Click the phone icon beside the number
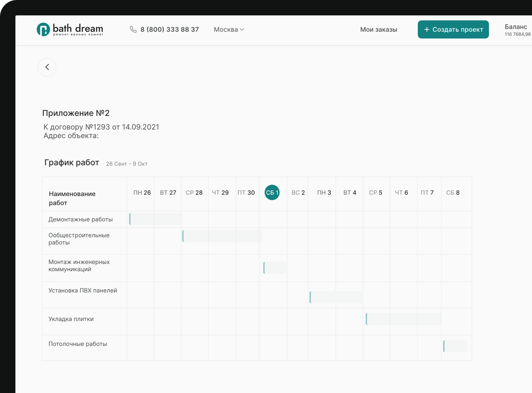The height and width of the screenshot is (393, 532). pyautogui.click(x=133, y=29)
